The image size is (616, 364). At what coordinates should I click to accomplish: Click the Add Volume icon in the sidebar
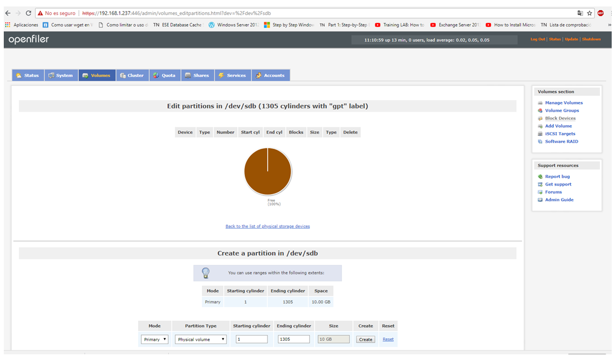click(540, 126)
